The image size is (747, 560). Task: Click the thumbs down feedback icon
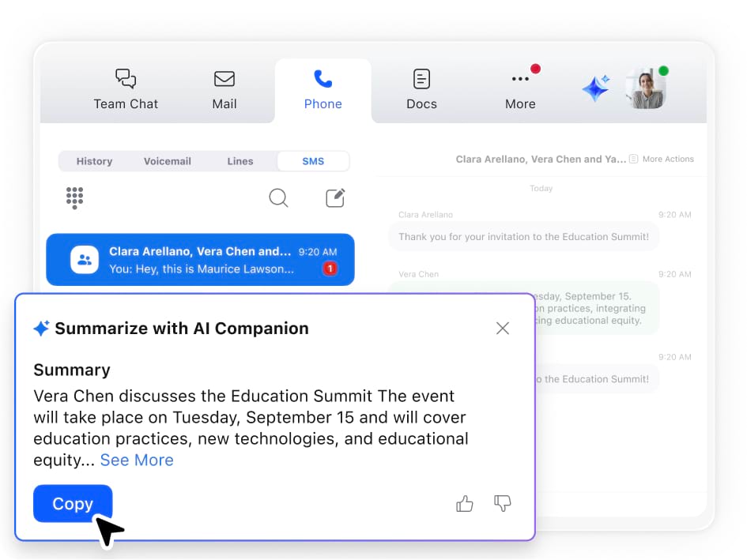tap(502, 504)
